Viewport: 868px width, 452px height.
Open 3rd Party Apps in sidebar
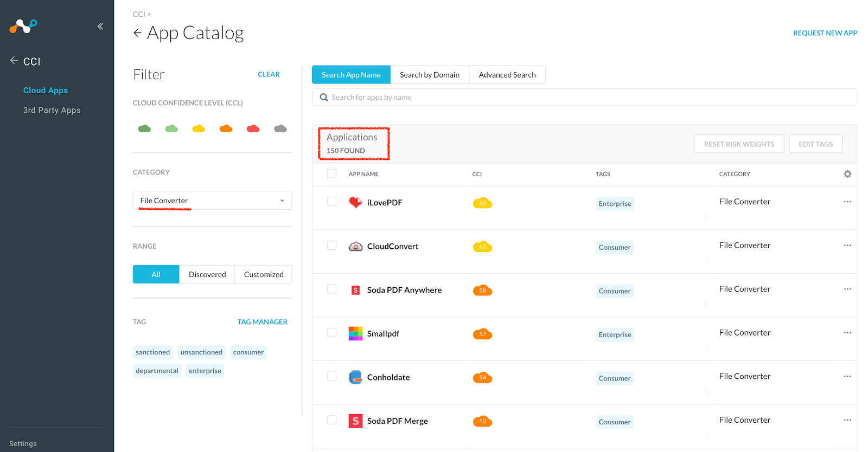(x=52, y=110)
